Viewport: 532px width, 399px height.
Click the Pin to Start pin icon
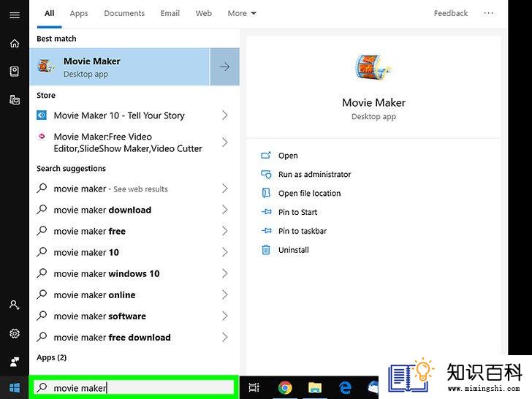click(266, 212)
